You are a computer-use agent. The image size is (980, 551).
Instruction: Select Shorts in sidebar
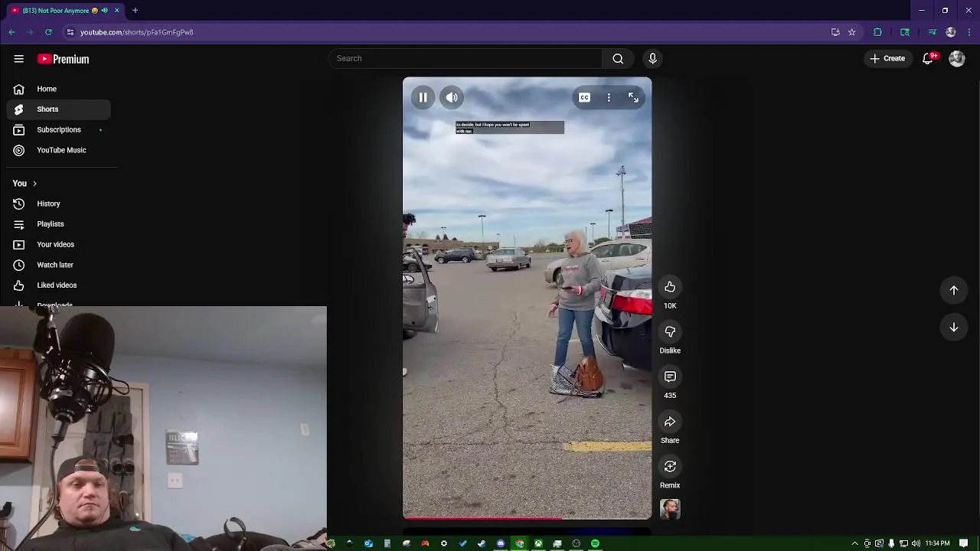click(58, 109)
